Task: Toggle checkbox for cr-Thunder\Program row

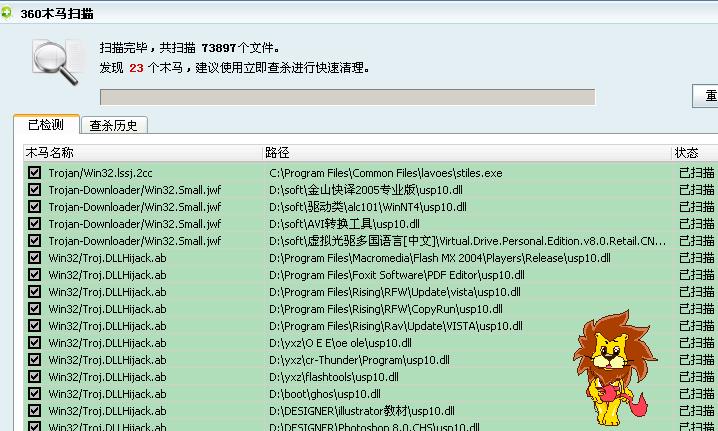Action: (34, 359)
